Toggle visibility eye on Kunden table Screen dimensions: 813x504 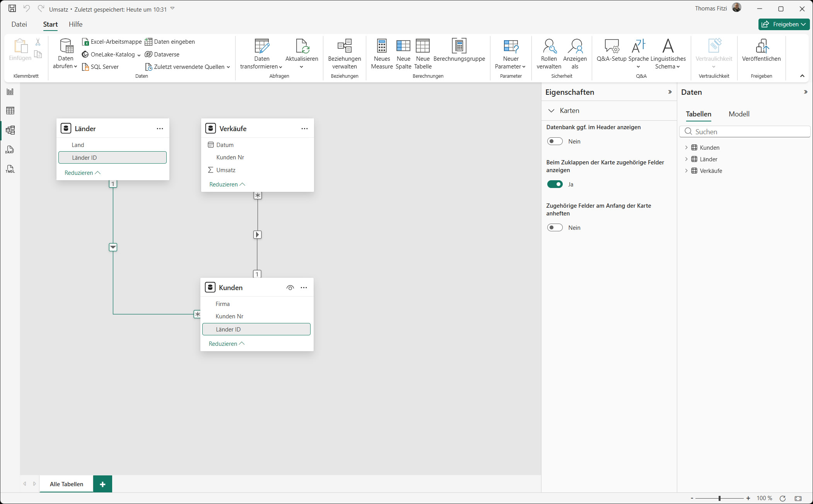pos(290,287)
